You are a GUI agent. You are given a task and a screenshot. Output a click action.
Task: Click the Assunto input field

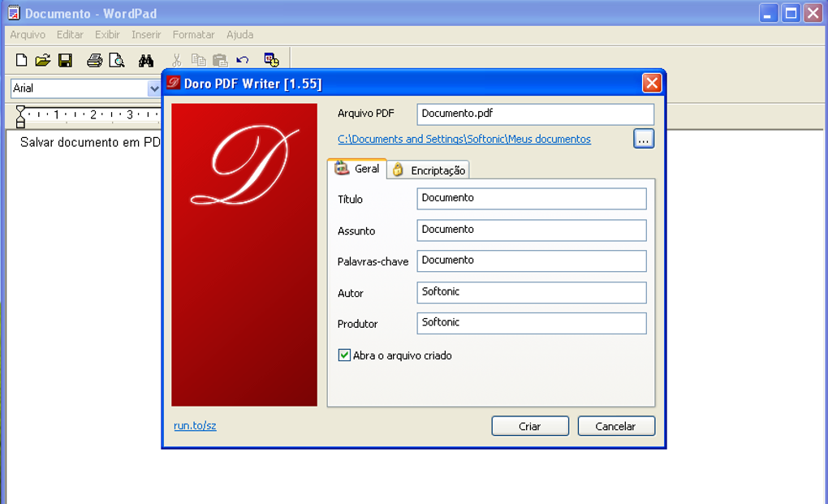tap(532, 230)
